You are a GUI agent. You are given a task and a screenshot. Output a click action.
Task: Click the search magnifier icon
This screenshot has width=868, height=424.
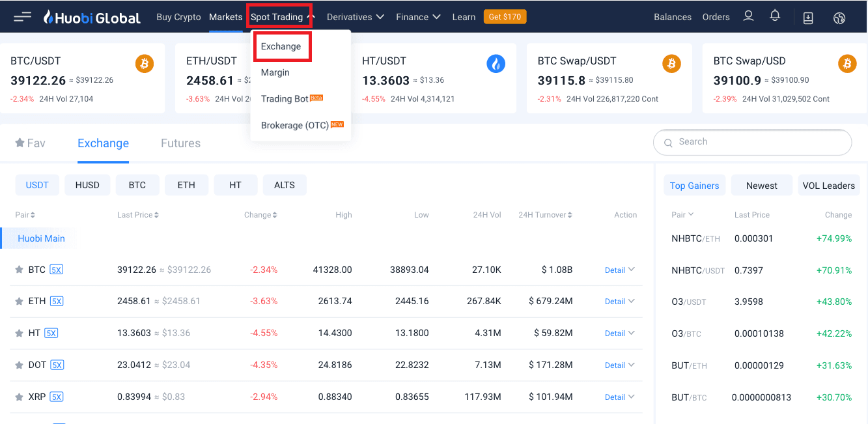668,143
